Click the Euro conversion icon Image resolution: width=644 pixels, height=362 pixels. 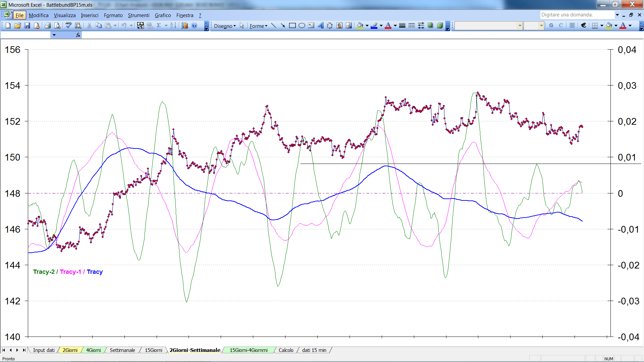click(141, 25)
